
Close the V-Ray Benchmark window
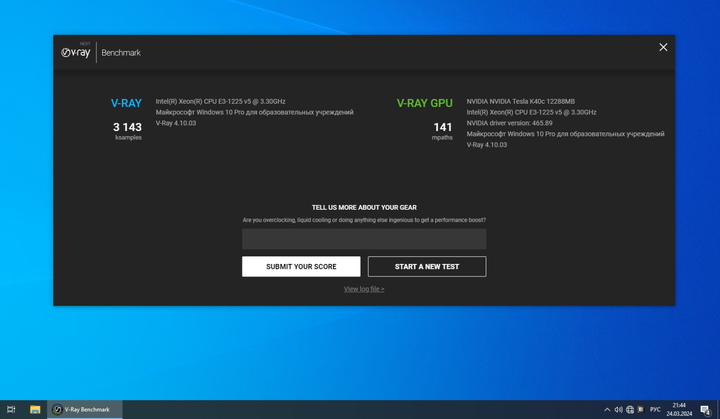click(663, 47)
